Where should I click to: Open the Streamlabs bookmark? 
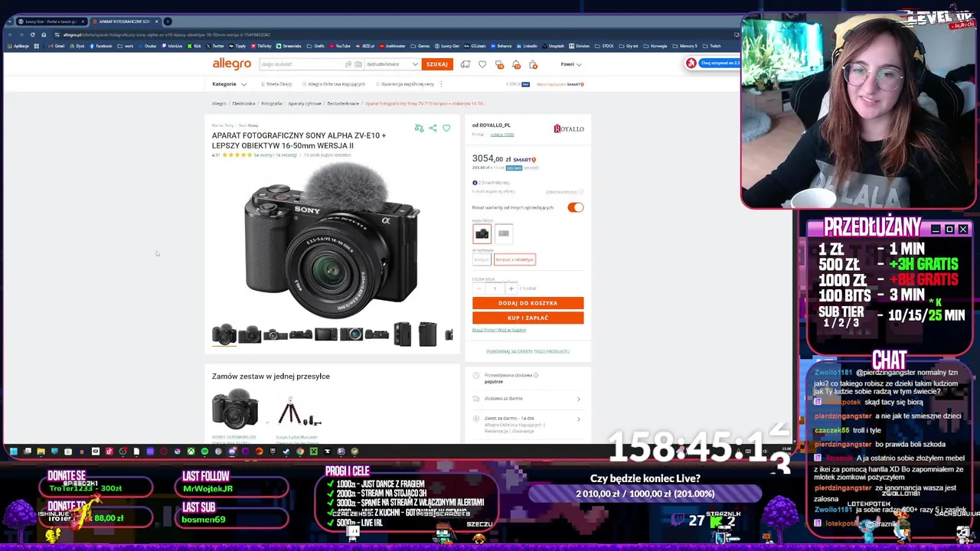click(289, 46)
